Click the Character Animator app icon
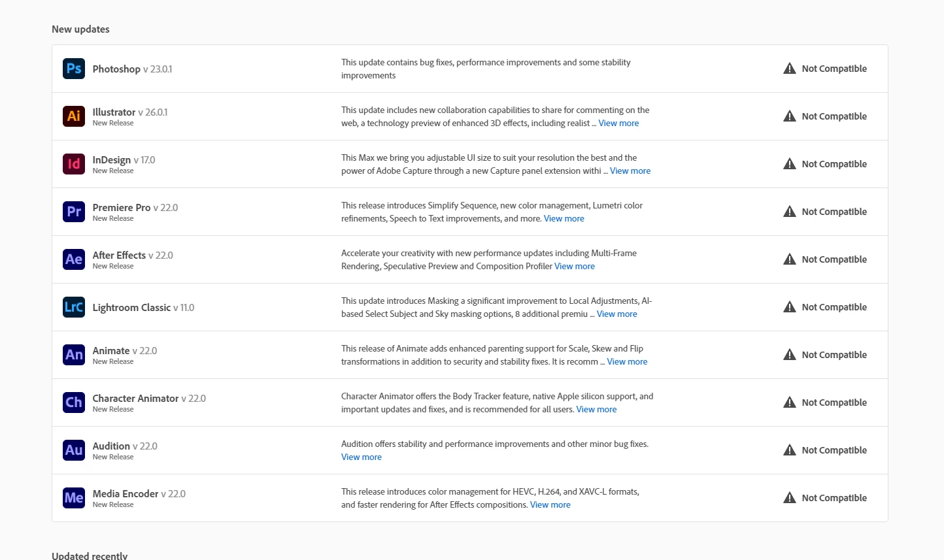944x560 pixels. (74, 403)
